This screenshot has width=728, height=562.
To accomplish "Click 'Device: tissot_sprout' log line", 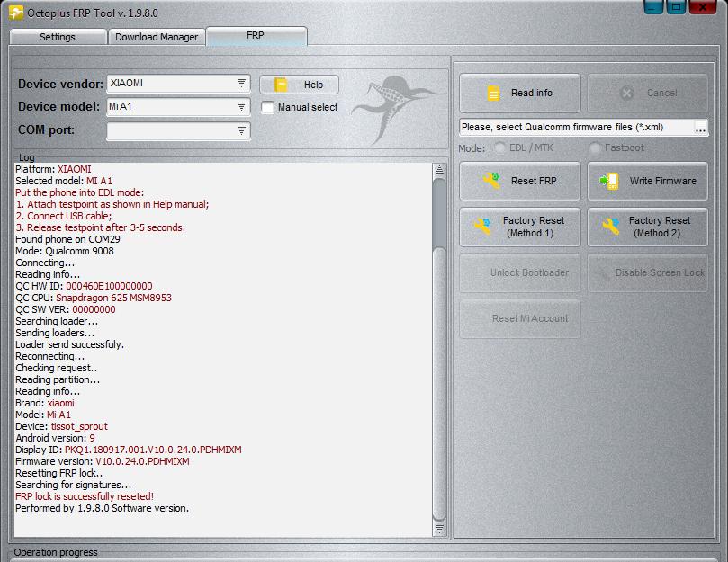I will click(x=61, y=426).
